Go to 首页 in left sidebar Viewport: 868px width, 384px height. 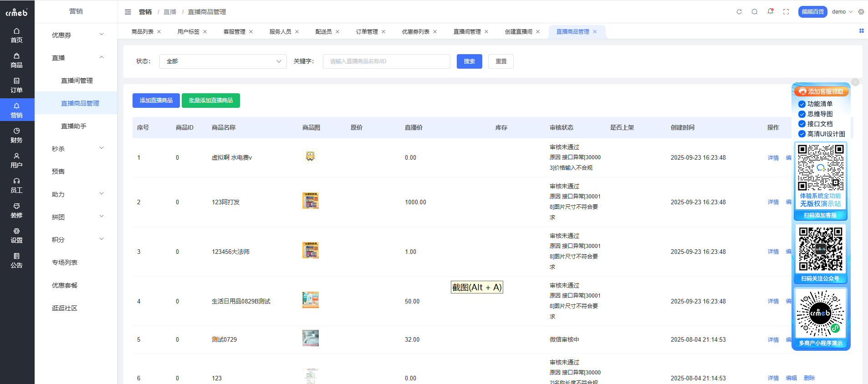[17, 35]
